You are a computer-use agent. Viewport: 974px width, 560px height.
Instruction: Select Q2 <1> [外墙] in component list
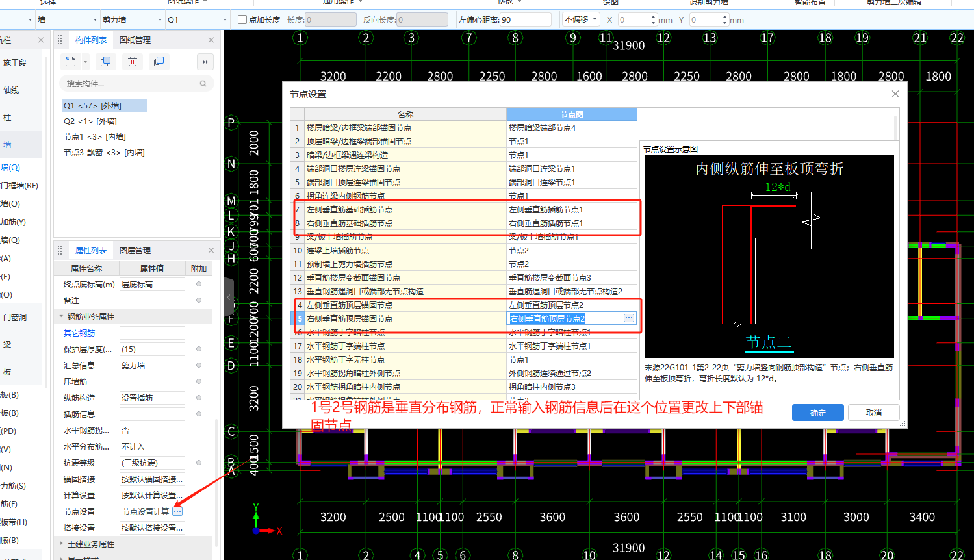click(90, 121)
